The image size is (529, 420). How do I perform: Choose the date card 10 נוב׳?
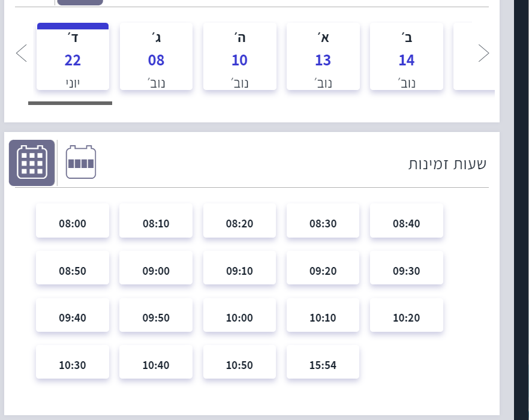coord(239,57)
